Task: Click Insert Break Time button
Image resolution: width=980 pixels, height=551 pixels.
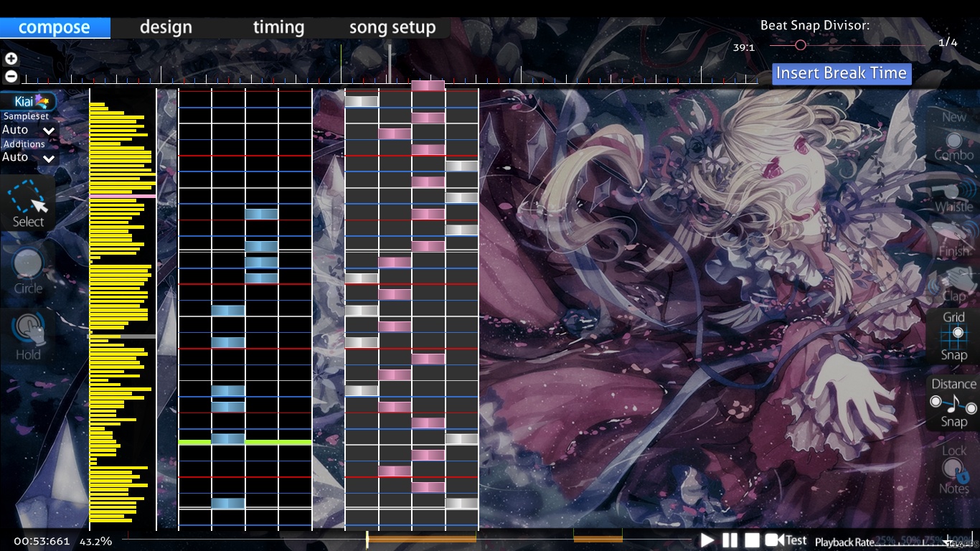Action: [842, 73]
